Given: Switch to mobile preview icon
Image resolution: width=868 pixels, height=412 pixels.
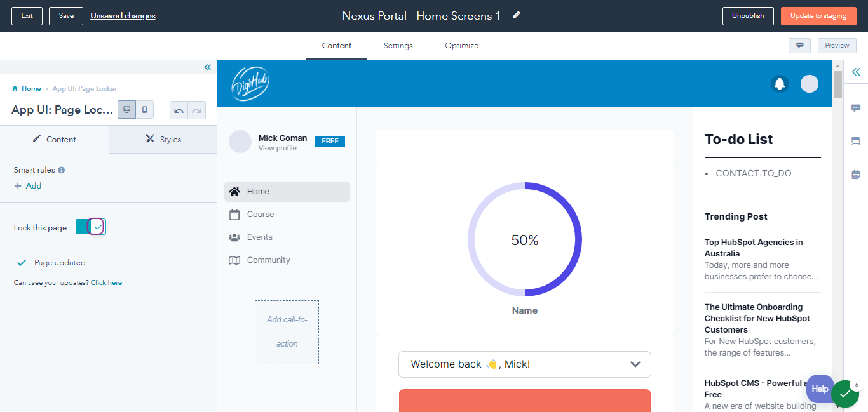Looking at the screenshot, I should pyautogui.click(x=145, y=110).
